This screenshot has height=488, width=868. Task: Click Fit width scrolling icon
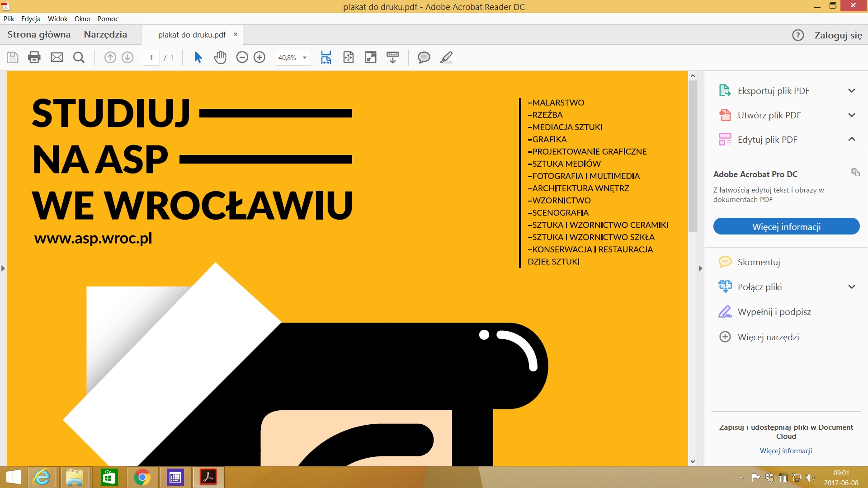(326, 57)
